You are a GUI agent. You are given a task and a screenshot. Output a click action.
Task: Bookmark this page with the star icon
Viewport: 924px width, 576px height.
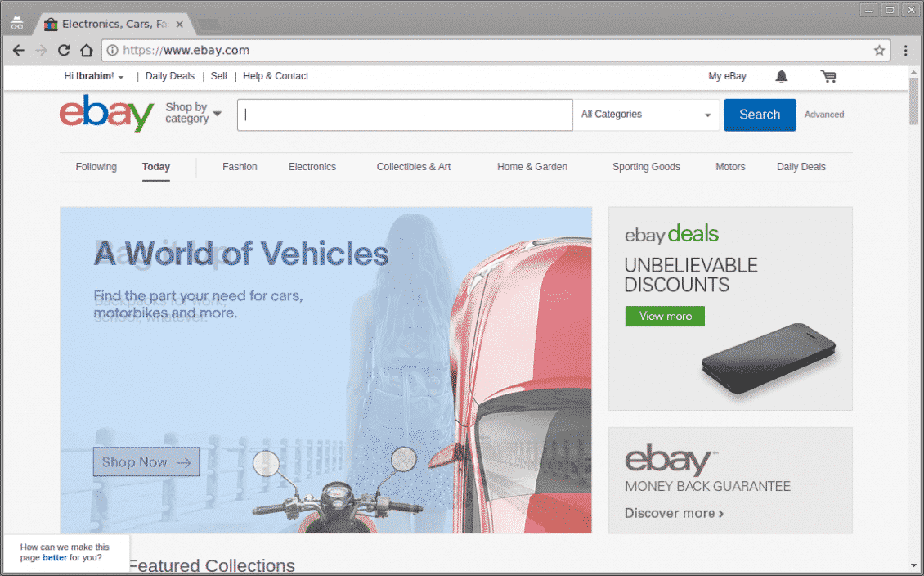tap(879, 51)
